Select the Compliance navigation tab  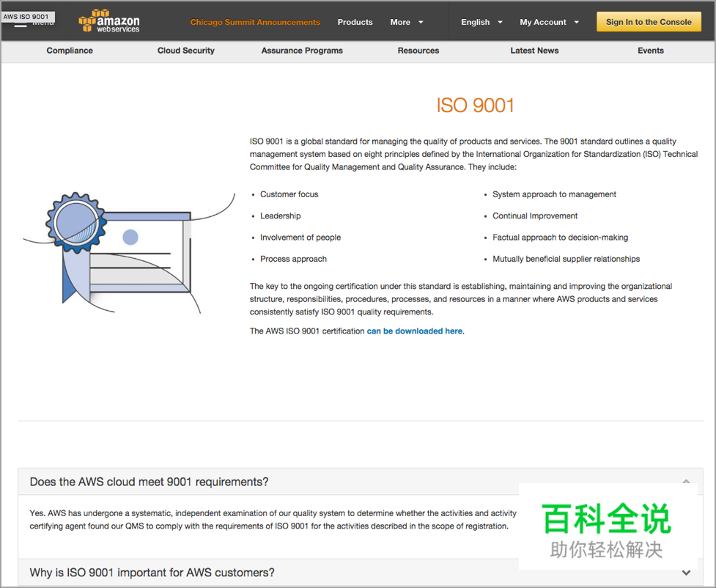pyautogui.click(x=70, y=51)
